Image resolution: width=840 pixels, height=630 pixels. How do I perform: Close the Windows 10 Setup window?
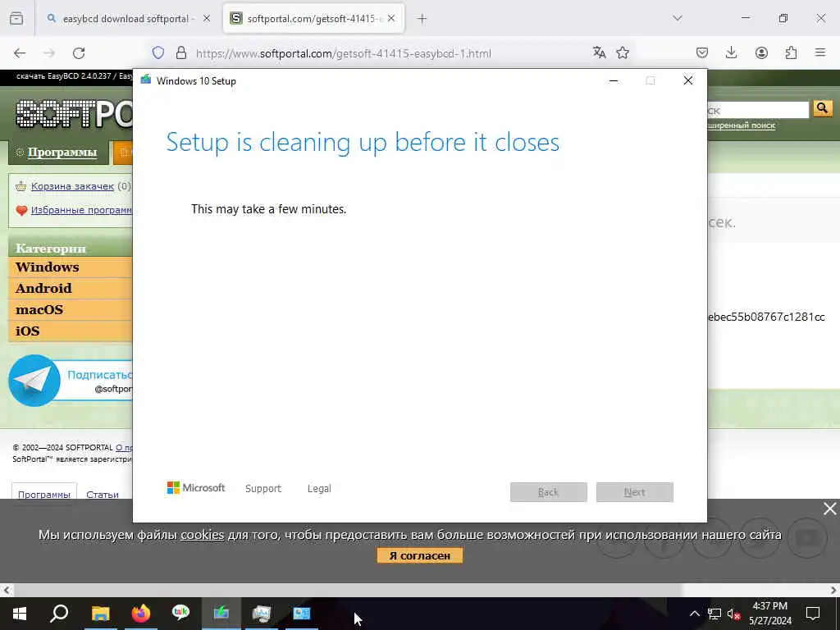(x=688, y=80)
